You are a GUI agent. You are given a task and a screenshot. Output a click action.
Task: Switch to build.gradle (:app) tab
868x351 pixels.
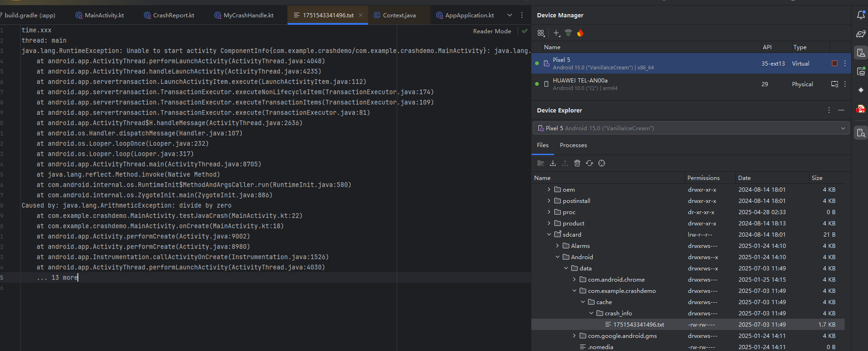[x=30, y=15]
